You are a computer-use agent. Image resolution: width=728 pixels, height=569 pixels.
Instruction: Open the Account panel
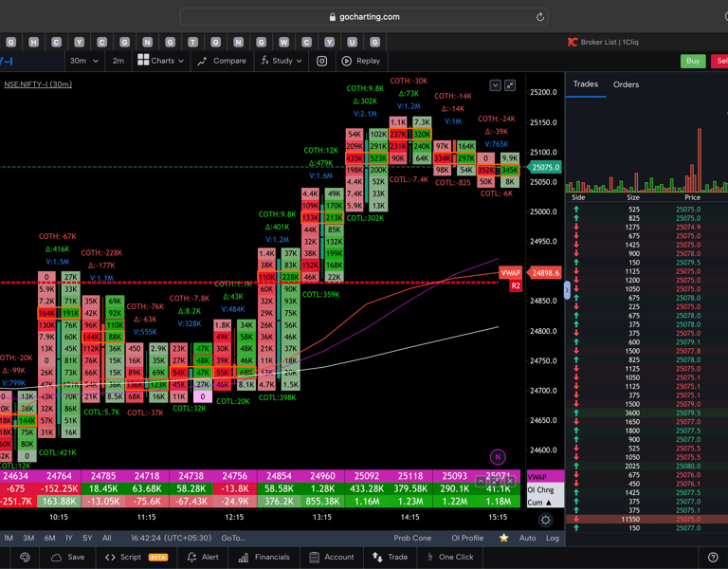click(x=331, y=557)
